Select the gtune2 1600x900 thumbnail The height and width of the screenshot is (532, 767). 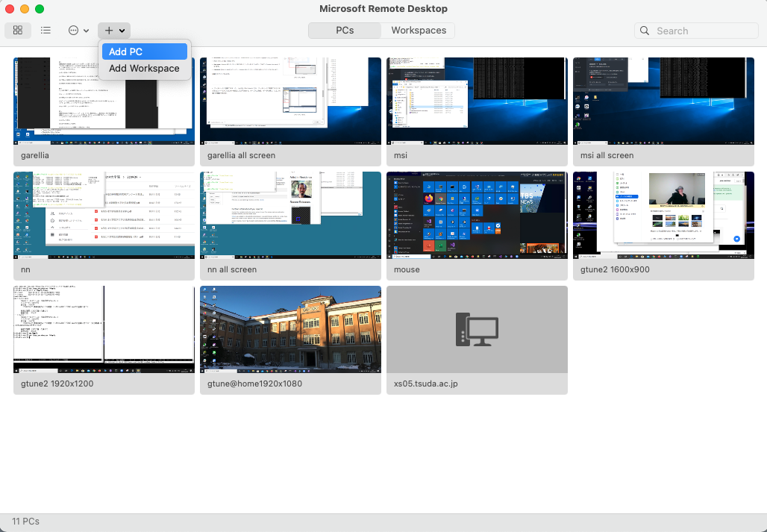(x=663, y=216)
